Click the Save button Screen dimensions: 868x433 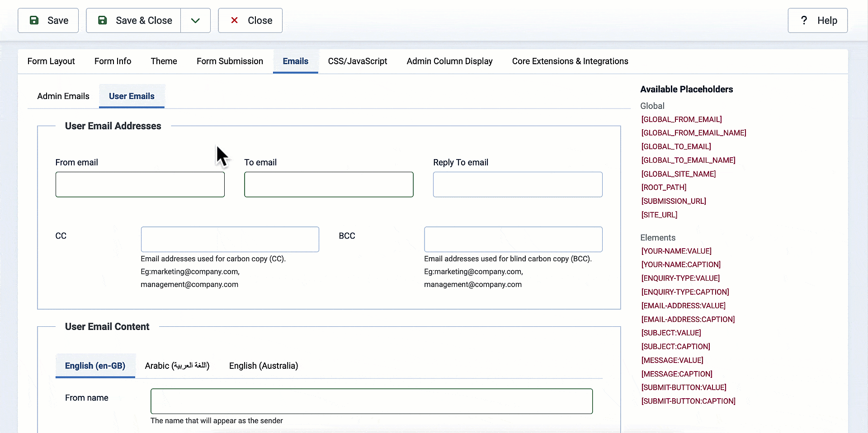(x=48, y=20)
